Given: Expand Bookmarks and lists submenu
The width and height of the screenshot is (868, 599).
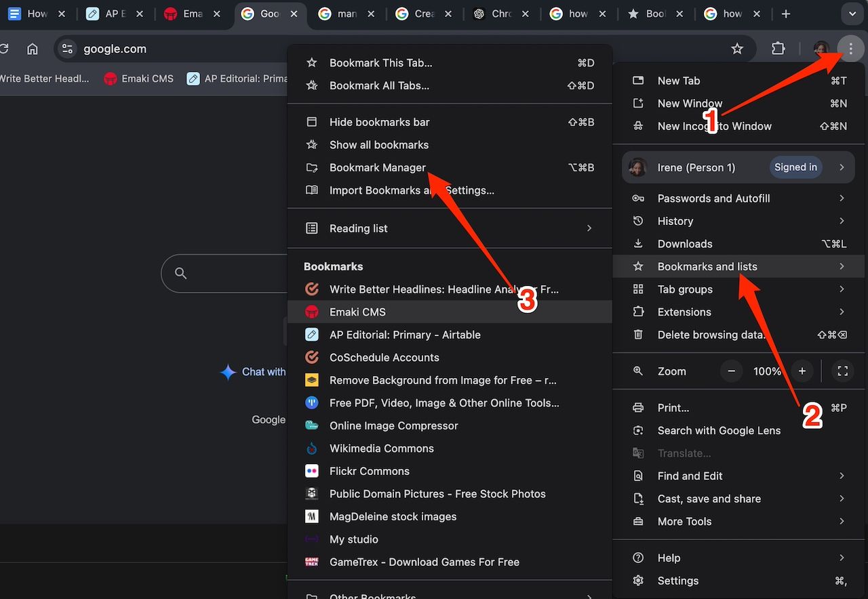Looking at the screenshot, I should tap(739, 266).
